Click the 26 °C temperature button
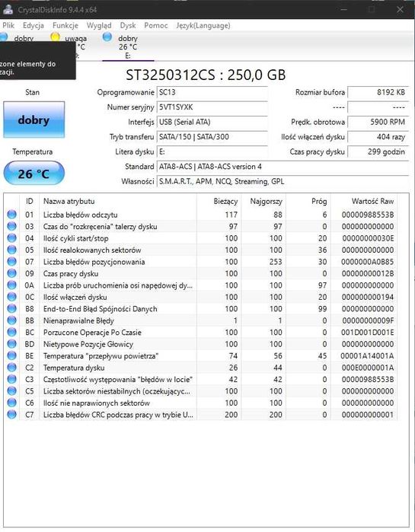The image size is (415, 532). pyautogui.click(x=34, y=174)
